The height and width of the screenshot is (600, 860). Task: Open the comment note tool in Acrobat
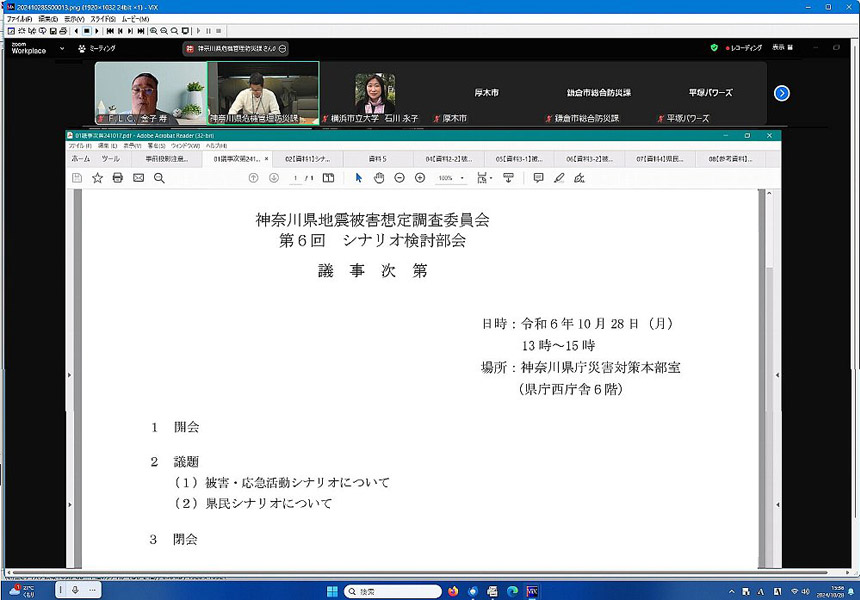tap(538, 178)
